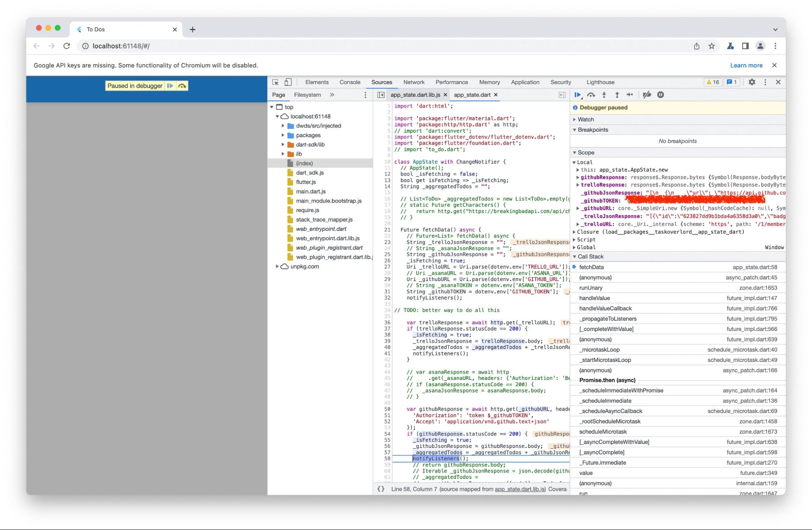Expand the packages folder in file tree
This screenshot has width=812, height=530.
pyautogui.click(x=283, y=135)
